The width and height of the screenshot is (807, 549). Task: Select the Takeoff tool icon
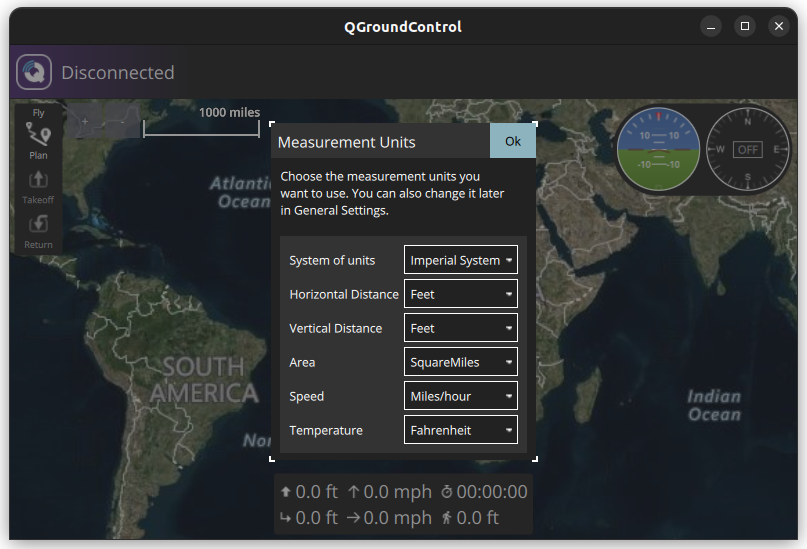(38, 188)
